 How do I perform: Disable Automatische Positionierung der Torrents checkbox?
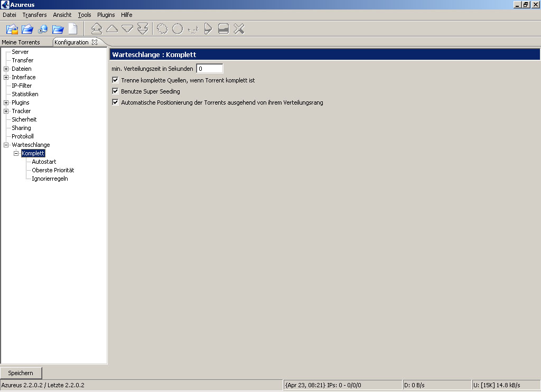(115, 102)
